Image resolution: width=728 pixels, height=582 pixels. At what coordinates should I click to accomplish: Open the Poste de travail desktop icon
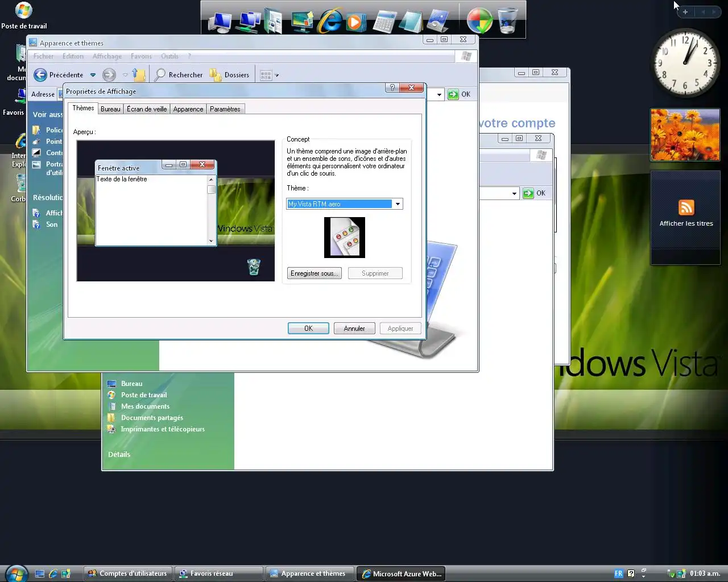point(24,16)
